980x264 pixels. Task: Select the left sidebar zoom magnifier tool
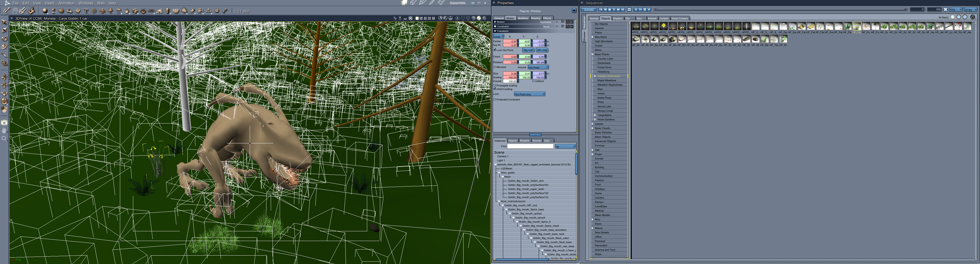[x=5, y=139]
